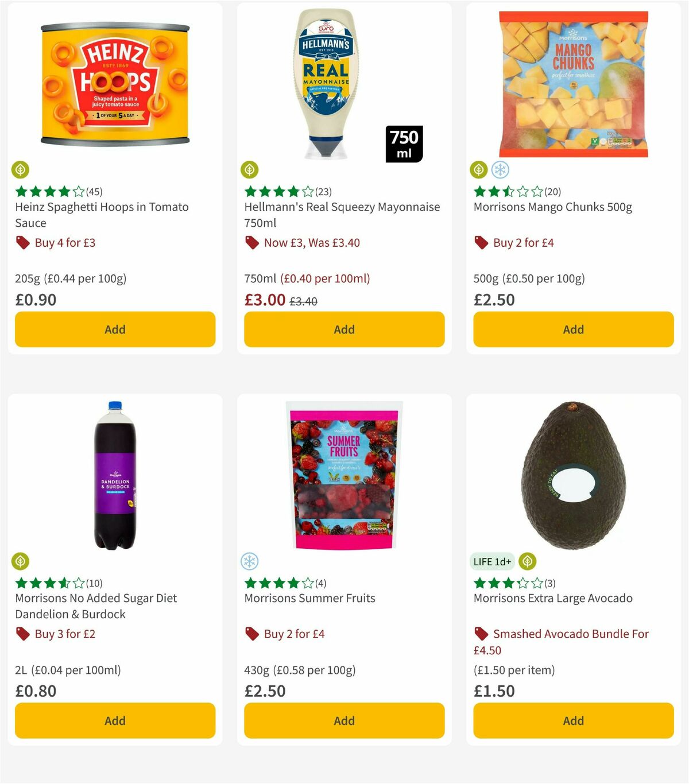This screenshot has height=784, width=689.
Task: Click the leaf icon on Morrisons Mango Chunks
Action: [478, 170]
